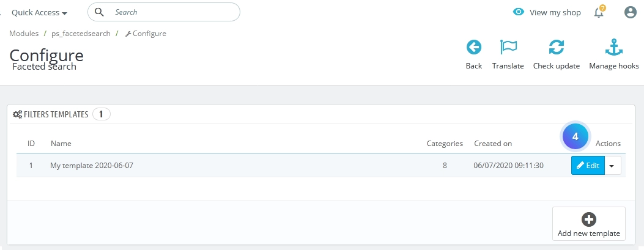
Task: Open Manage hooks anchor icon
Action: [614, 48]
